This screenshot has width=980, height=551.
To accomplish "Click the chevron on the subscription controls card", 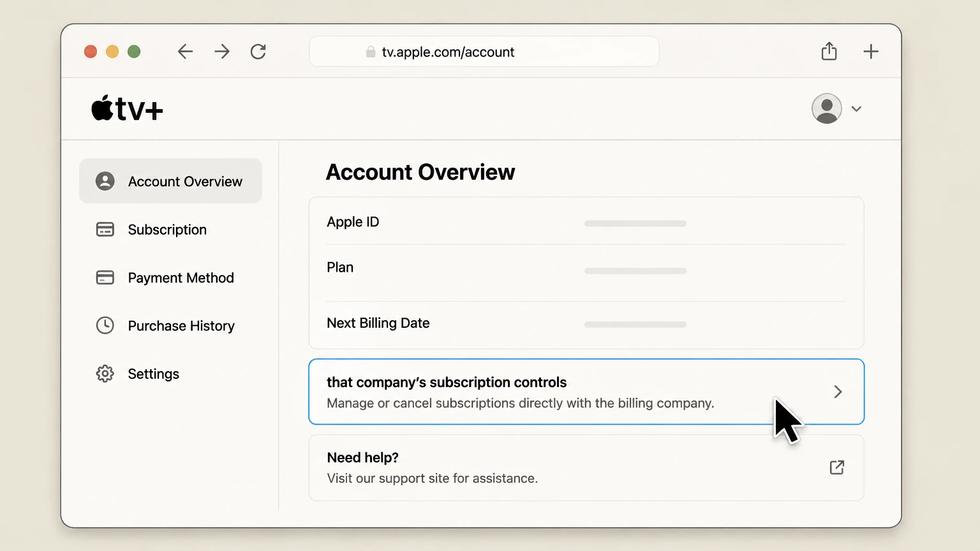I will (x=838, y=392).
